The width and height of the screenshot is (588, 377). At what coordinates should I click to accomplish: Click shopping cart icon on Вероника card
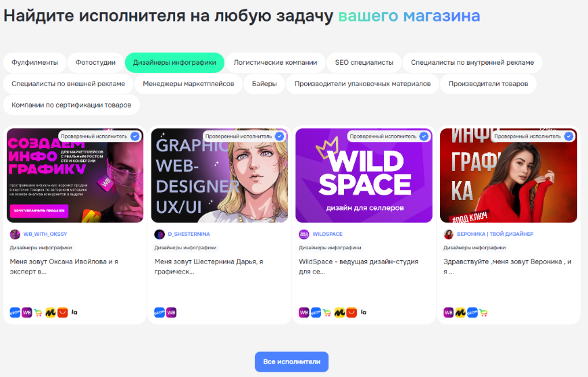(x=483, y=313)
